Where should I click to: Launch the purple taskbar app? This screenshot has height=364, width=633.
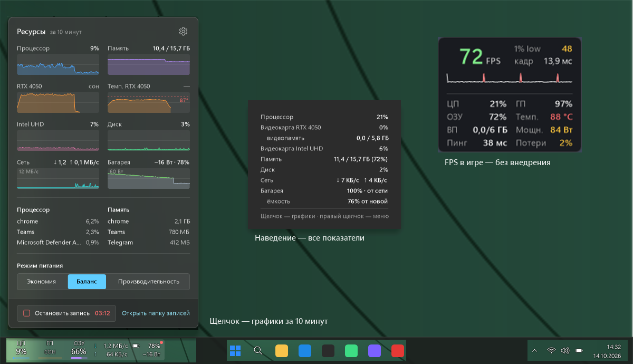tap(375, 351)
